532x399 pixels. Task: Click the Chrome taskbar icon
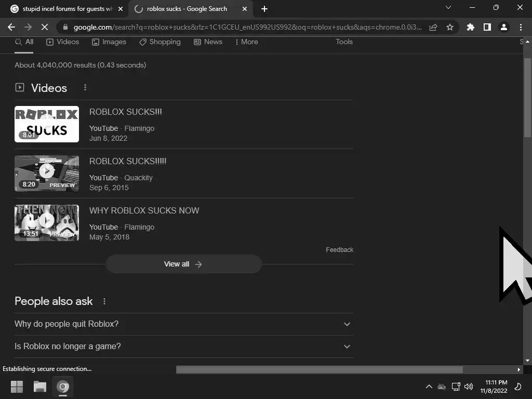pyautogui.click(x=63, y=387)
